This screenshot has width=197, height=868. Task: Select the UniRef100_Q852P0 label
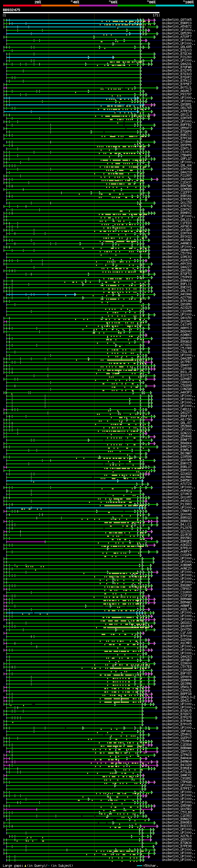177,33
